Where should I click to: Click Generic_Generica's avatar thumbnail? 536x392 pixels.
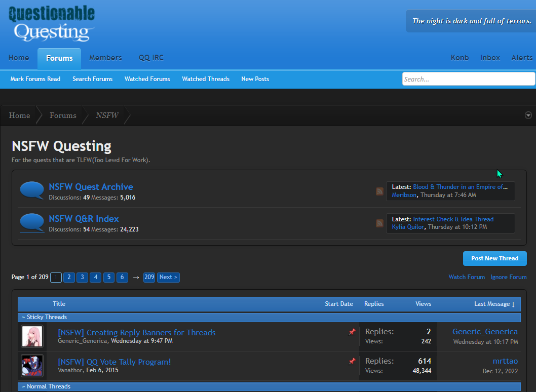(x=32, y=337)
